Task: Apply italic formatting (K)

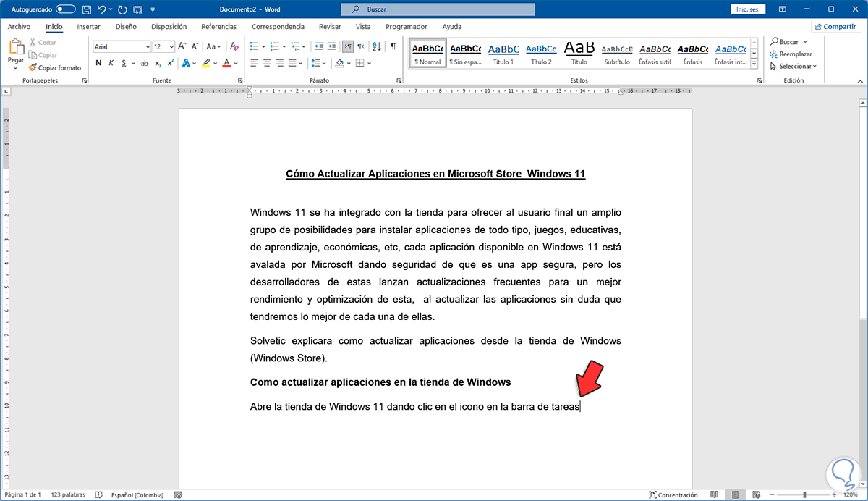Action: pyautogui.click(x=111, y=63)
